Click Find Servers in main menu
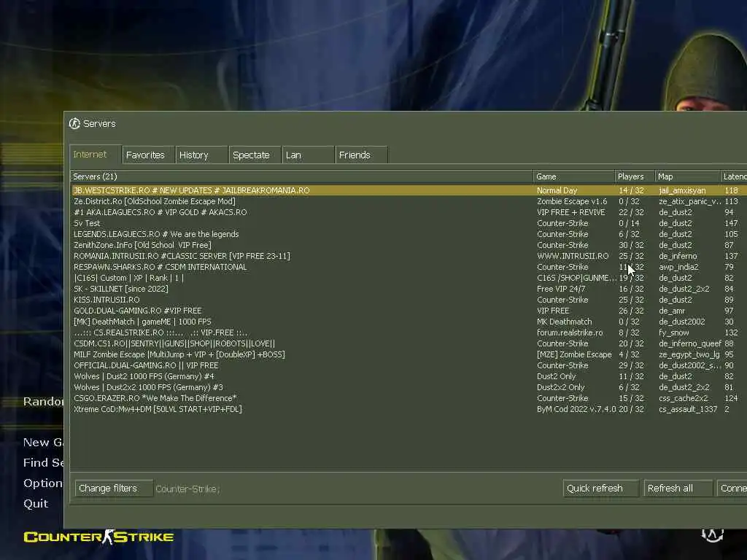 coord(43,463)
